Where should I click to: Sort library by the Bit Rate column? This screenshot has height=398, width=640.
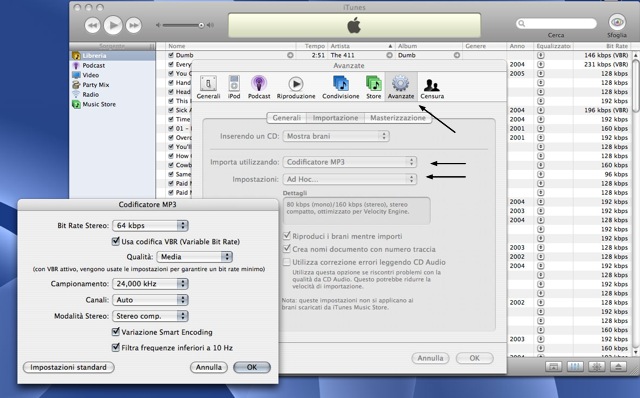pos(602,46)
